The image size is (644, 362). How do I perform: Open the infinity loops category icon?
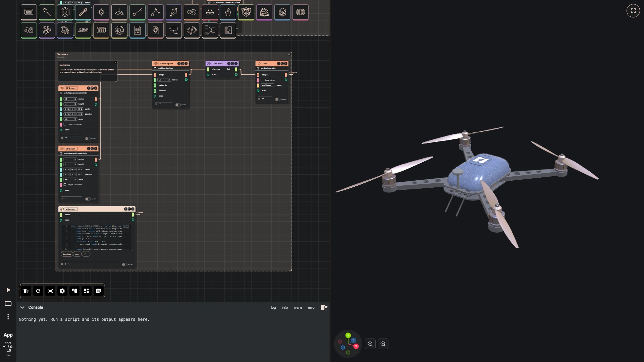click(x=192, y=12)
